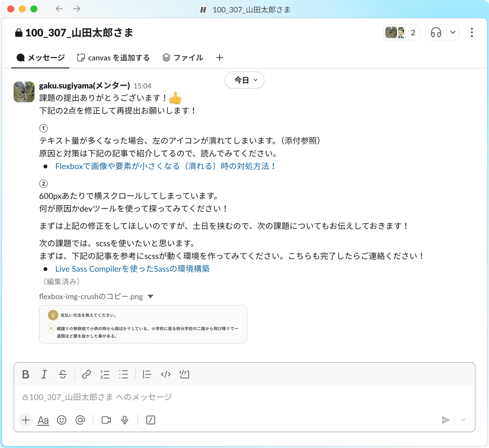This screenshot has height=448, width=489.
Task: Toggle bold formatting in the composer
Action: pos(26,375)
